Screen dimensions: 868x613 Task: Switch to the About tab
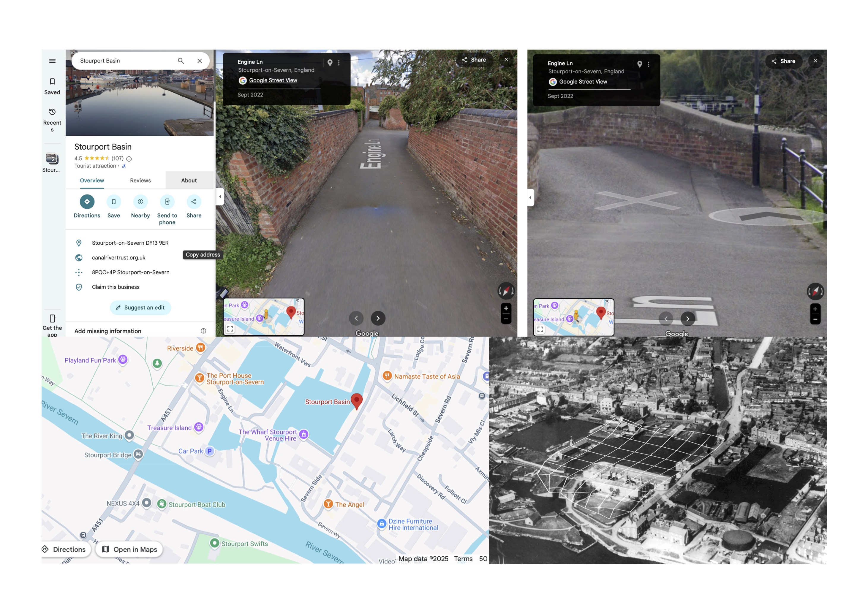(x=189, y=180)
